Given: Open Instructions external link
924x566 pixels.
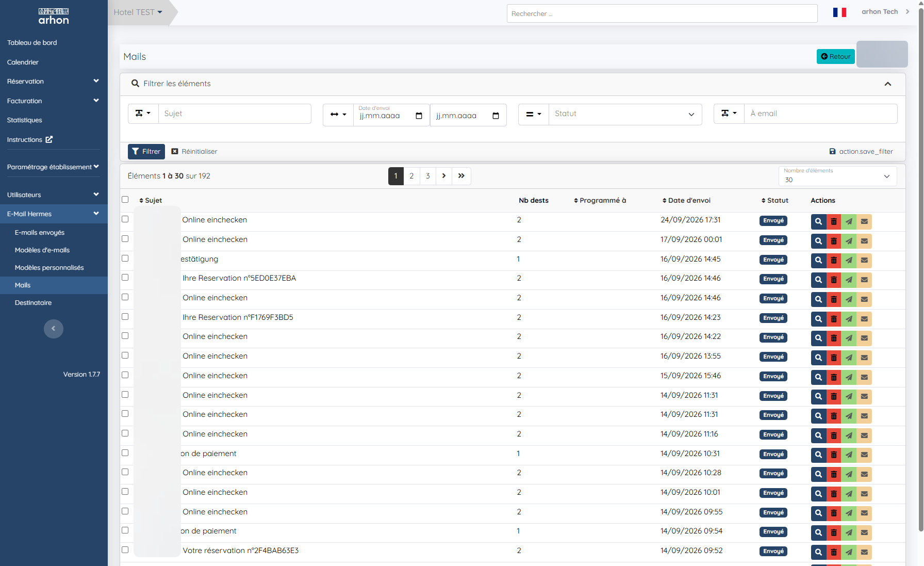Looking at the screenshot, I should (30, 140).
